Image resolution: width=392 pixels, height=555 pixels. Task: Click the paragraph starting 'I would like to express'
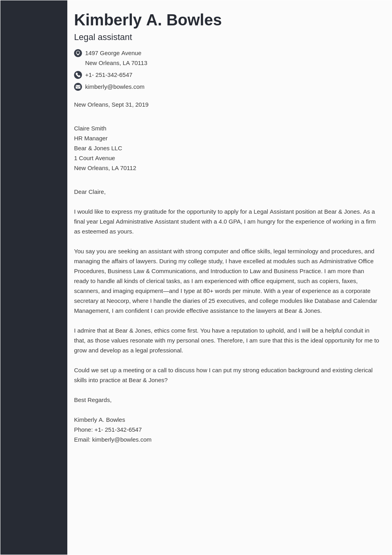click(x=225, y=222)
